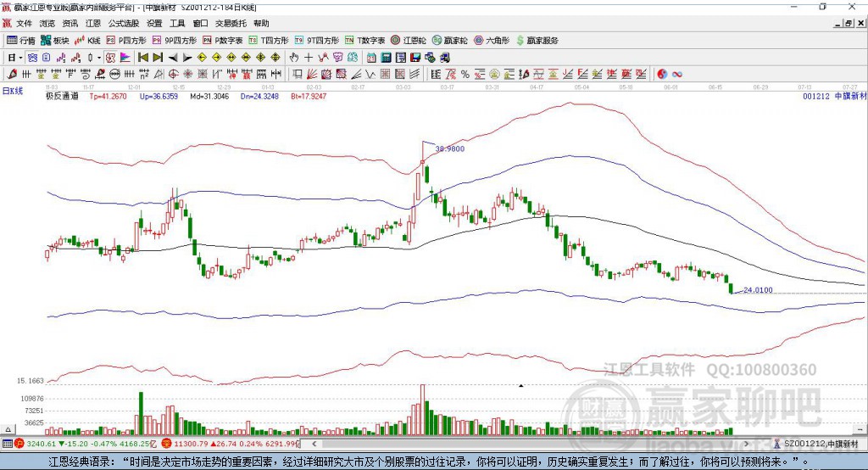Open the 公式选股 menu
This screenshot has height=470, width=868.
124,23
